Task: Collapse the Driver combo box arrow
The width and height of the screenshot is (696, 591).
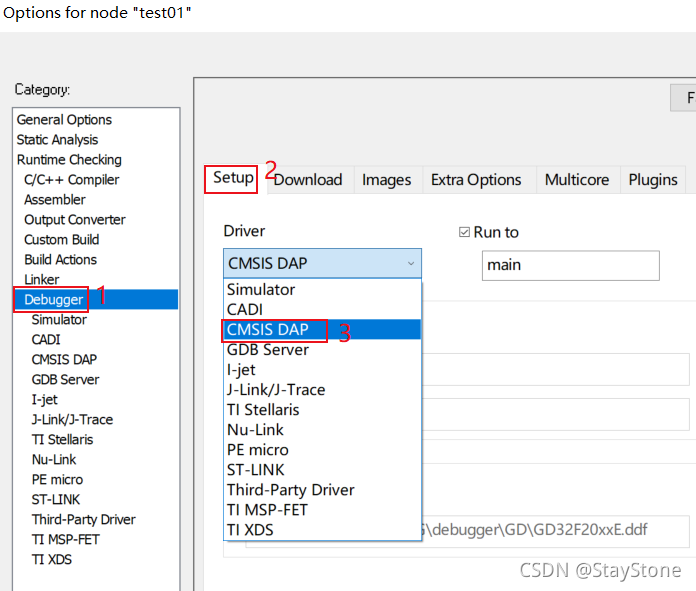Action: [x=411, y=263]
